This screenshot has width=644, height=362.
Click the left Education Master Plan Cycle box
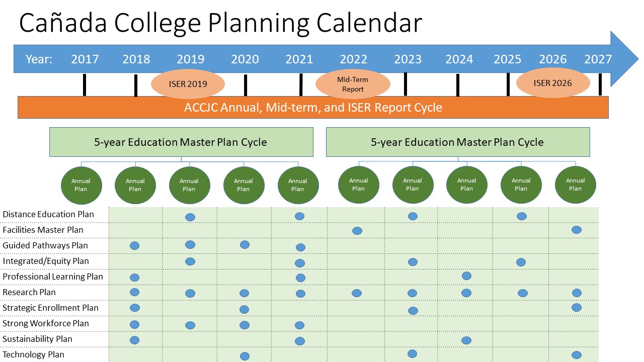click(x=181, y=142)
